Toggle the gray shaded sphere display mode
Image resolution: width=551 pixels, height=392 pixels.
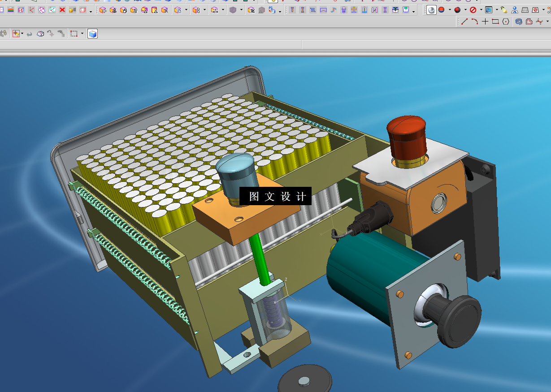[431, 10]
